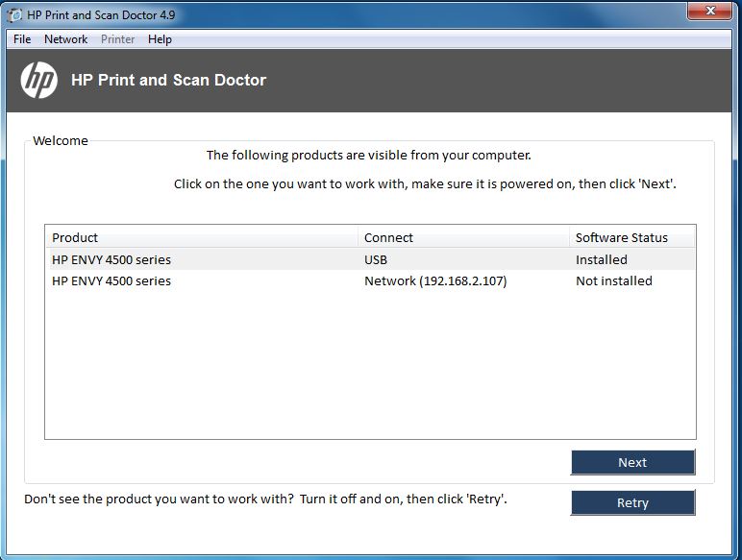
Task: Close the HP Print and Scan Doctor window
Action: (x=709, y=11)
